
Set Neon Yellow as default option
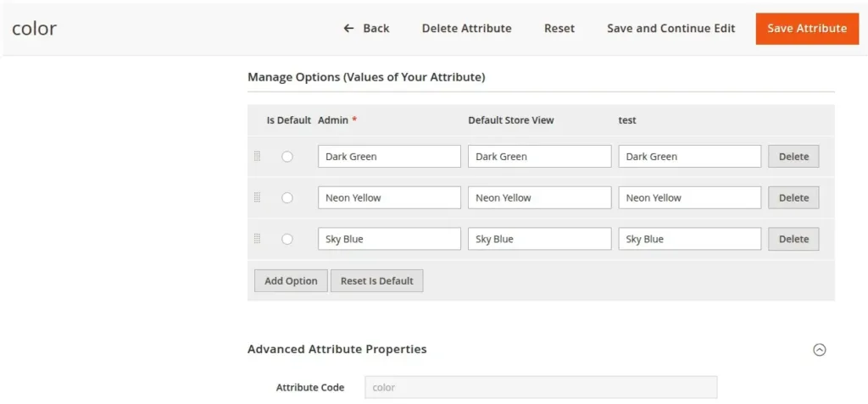(287, 197)
